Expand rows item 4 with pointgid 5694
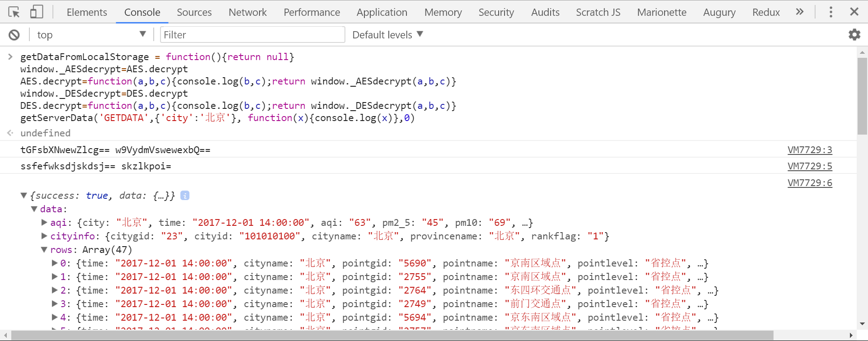 55,317
